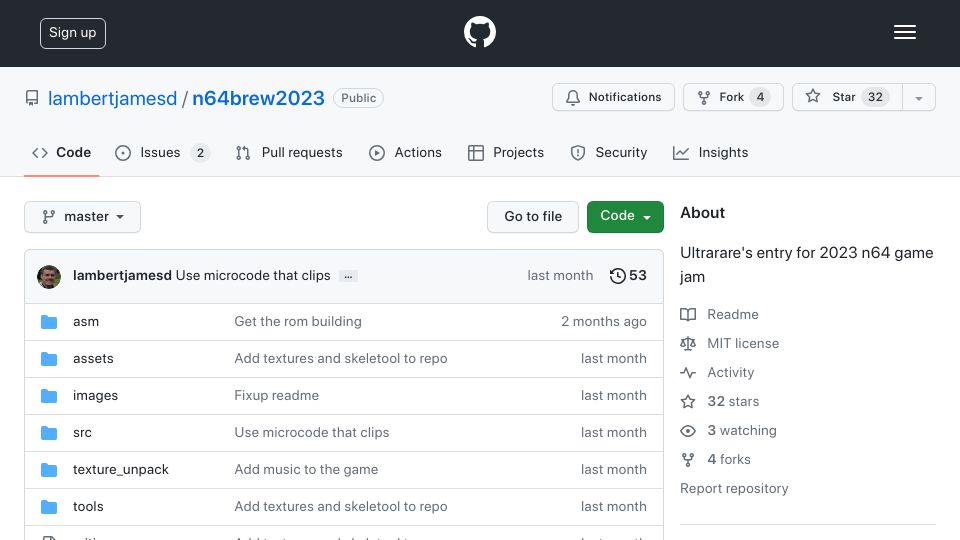Click the repository book icon beside lambertjamesd
This screenshot has width=960, height=540.
pos(32,98)
